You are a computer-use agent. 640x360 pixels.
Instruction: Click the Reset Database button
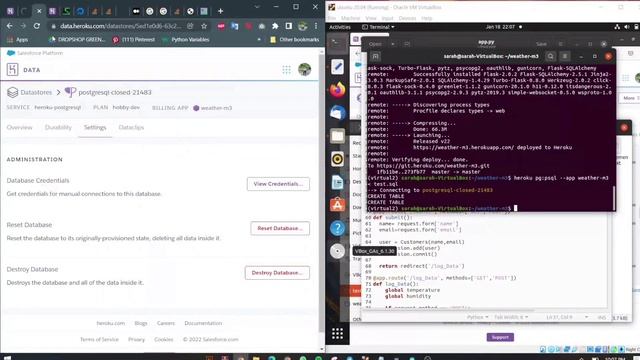pos(280,228)
